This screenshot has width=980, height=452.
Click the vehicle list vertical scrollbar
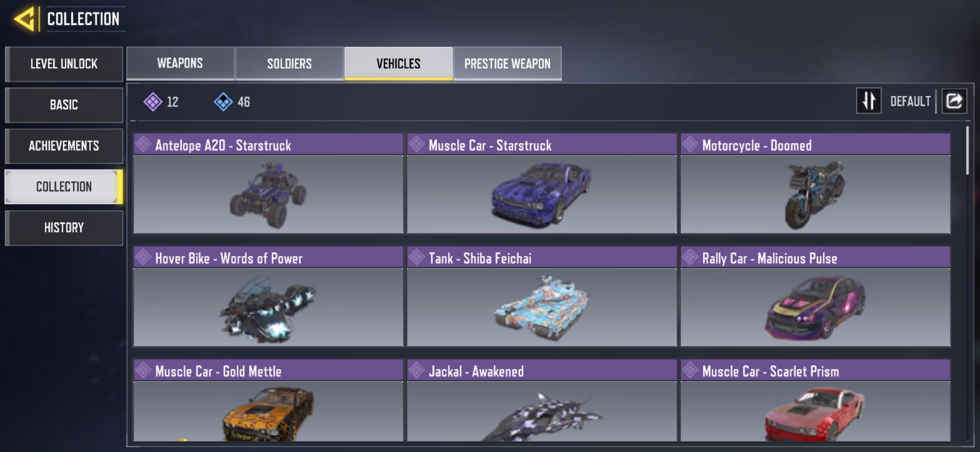(967, 151)
